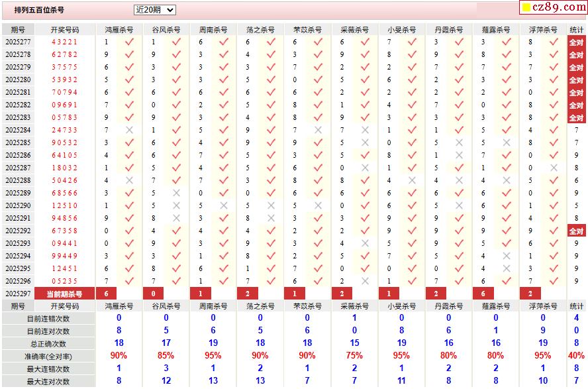588x389 pixels.
Task: Click the 全对 badge in row 2025277
Action: 576,42
